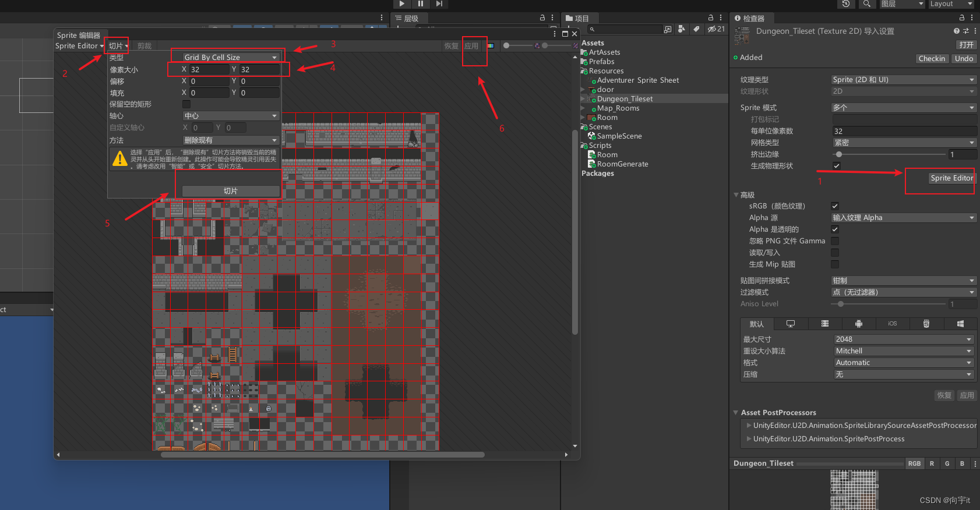980x510 pixels.
Task: Select the standalone desktop platform tab
Action: tap(791, 324)
